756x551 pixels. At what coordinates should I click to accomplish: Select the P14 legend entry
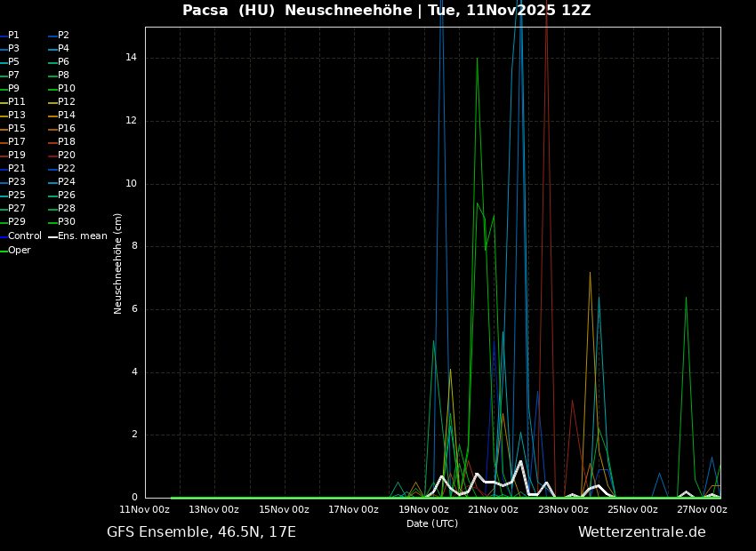click(66, 116)
